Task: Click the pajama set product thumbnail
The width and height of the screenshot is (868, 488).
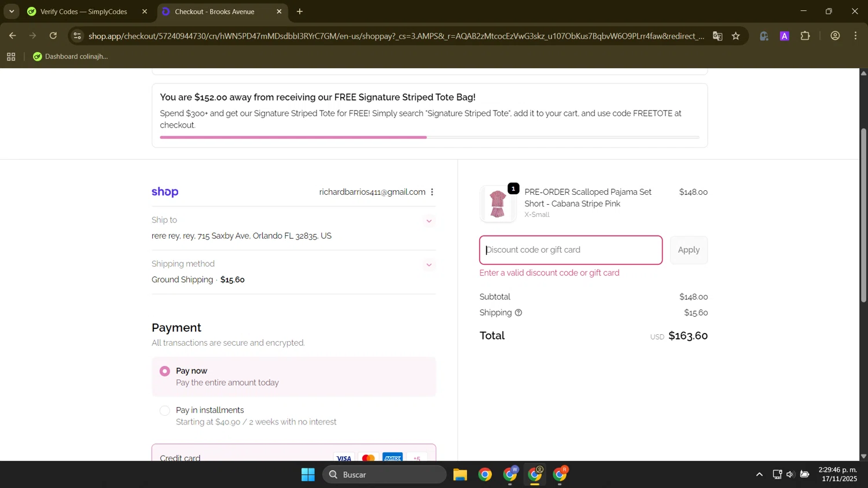Action: 498,204
